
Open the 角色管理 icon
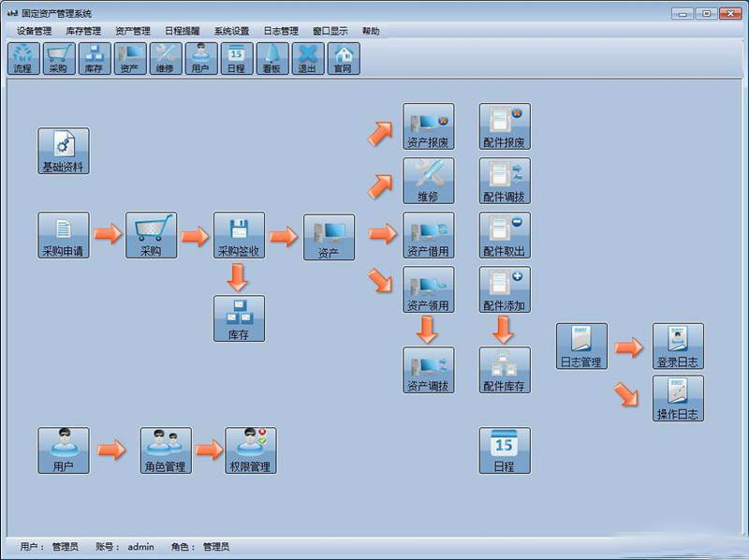click(x=166, y=450)
